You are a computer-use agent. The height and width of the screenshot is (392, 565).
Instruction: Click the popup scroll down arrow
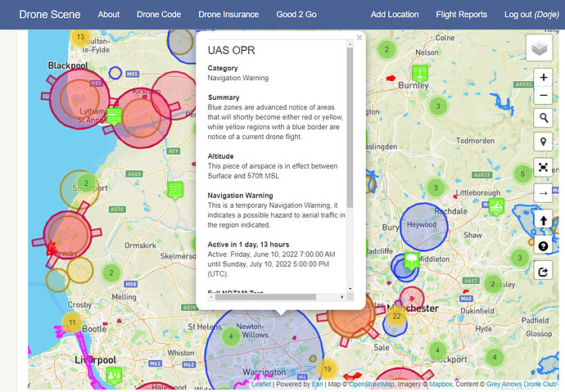(x=350, y=289)
